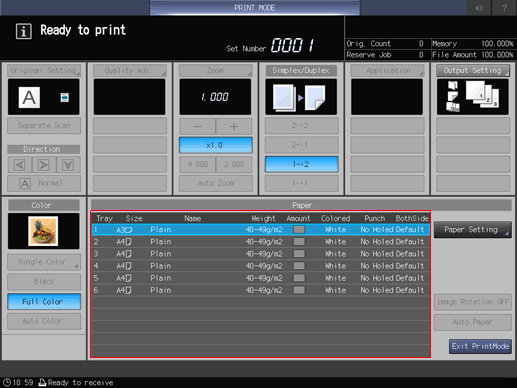517x388 pixels.
Task: Open the Simplex/Duplex tab header
Action: [x=301, y=71]
